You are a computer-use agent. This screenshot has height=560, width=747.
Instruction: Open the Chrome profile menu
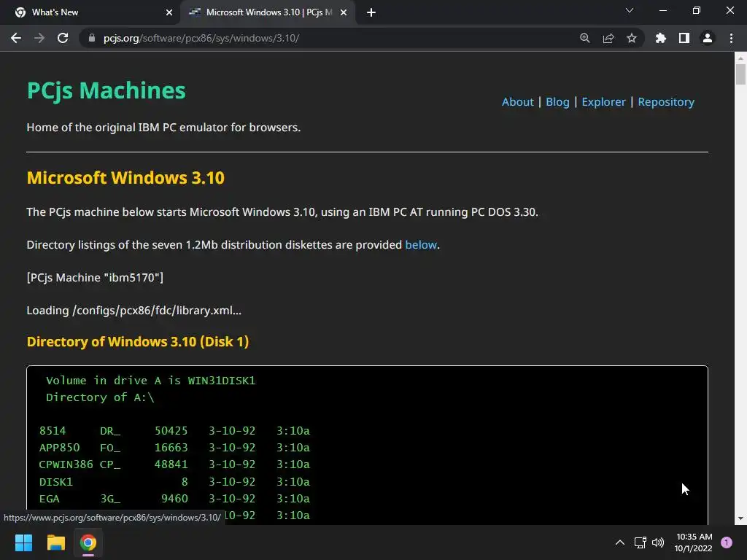708,38
